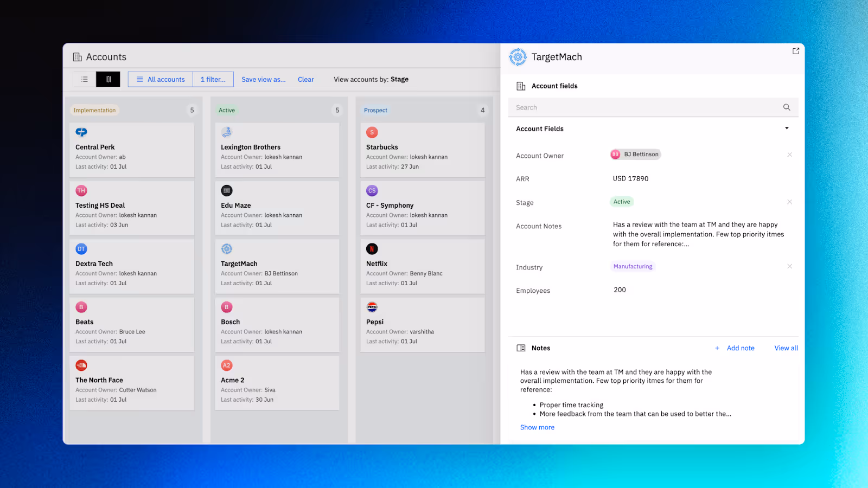Click Beats account B avatar
868x488 pixels.
point(81,307)
